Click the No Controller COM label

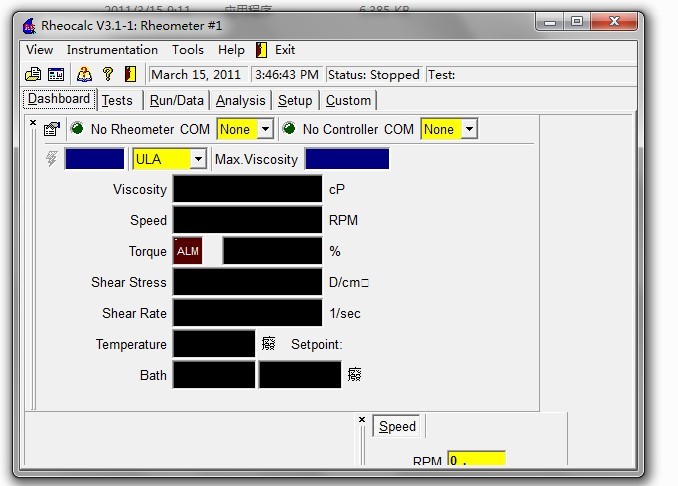pos(358,129)
